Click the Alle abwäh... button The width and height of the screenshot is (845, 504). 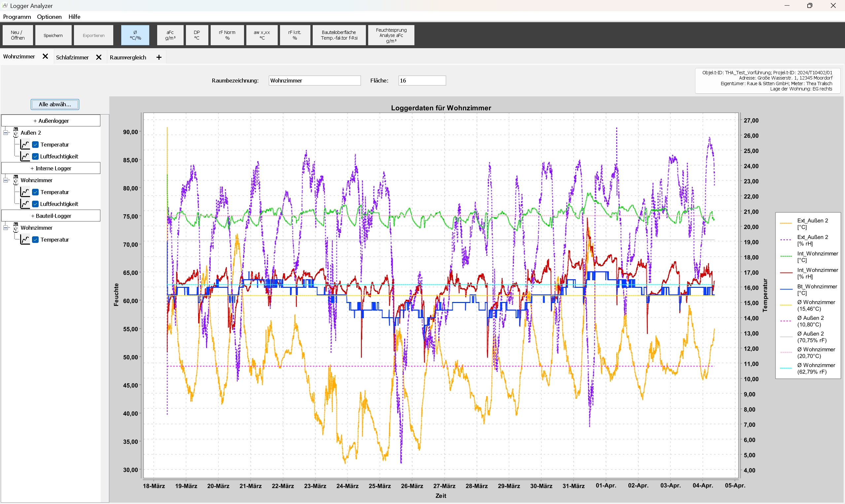(55, 104)
